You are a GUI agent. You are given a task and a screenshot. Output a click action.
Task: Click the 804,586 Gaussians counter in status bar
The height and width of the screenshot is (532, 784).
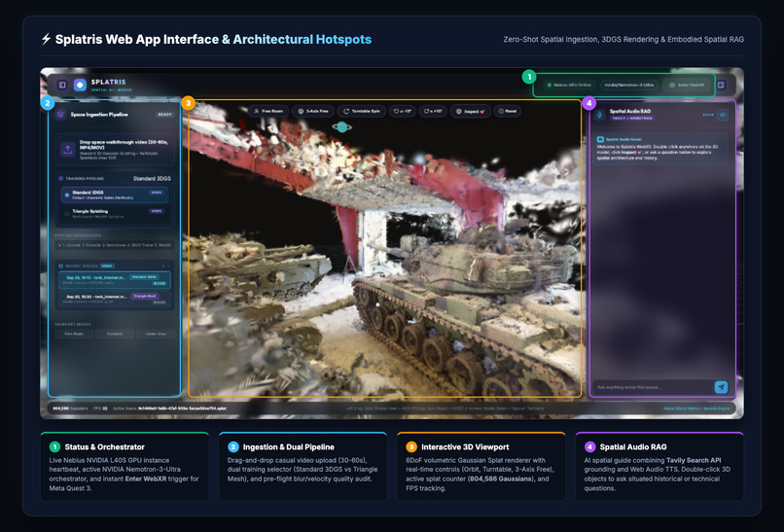pos(70,408)
